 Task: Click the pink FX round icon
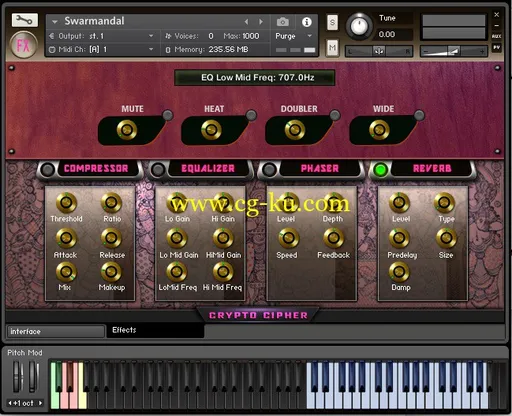pos(23,45)
